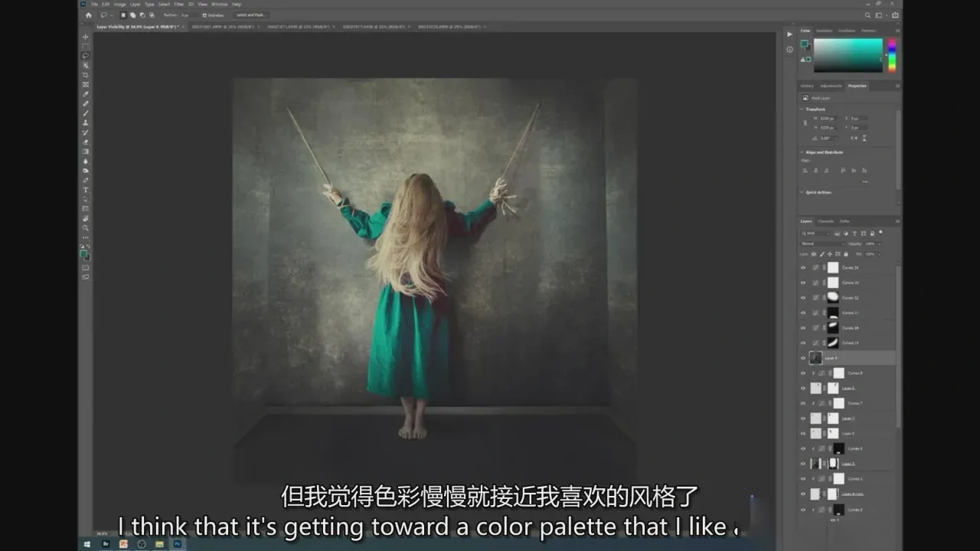Select the Crop tool
The height and width of the screenshot is (551, 980).
[x=86, y=75]
